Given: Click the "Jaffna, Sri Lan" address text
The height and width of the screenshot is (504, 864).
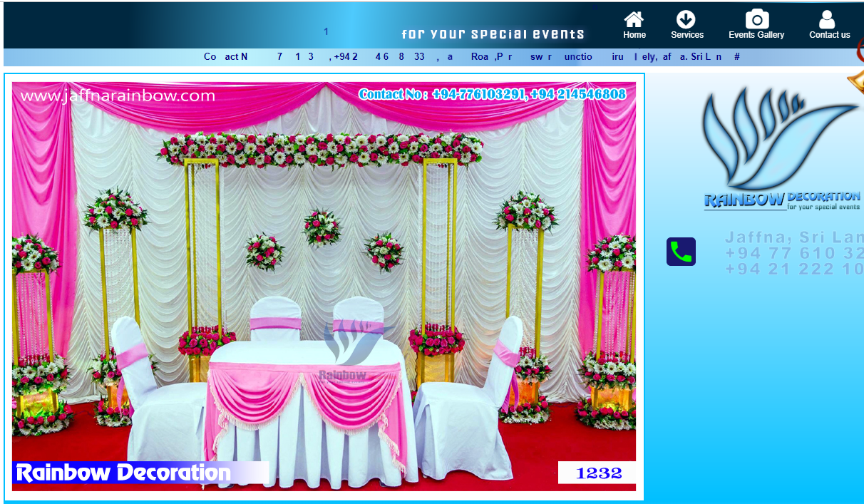Looking at the screenshot, I should [x=794, y=237].
